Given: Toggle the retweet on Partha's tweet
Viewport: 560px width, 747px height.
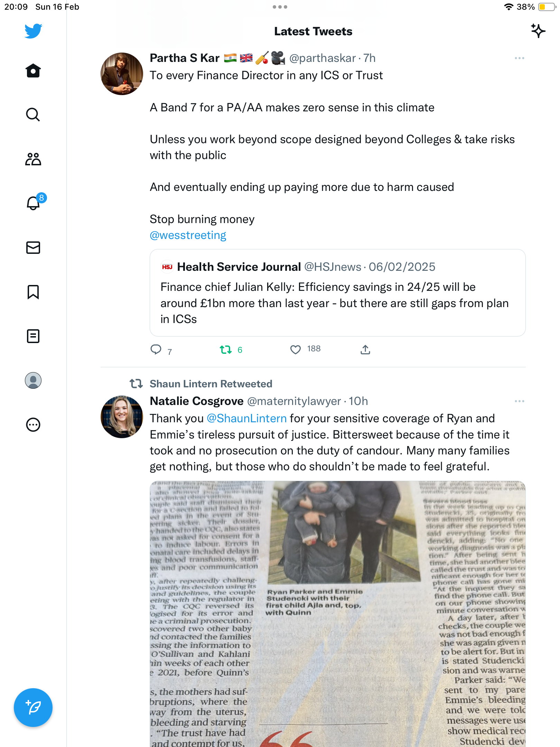Looking at the screenshot, I should coord(226,350).
